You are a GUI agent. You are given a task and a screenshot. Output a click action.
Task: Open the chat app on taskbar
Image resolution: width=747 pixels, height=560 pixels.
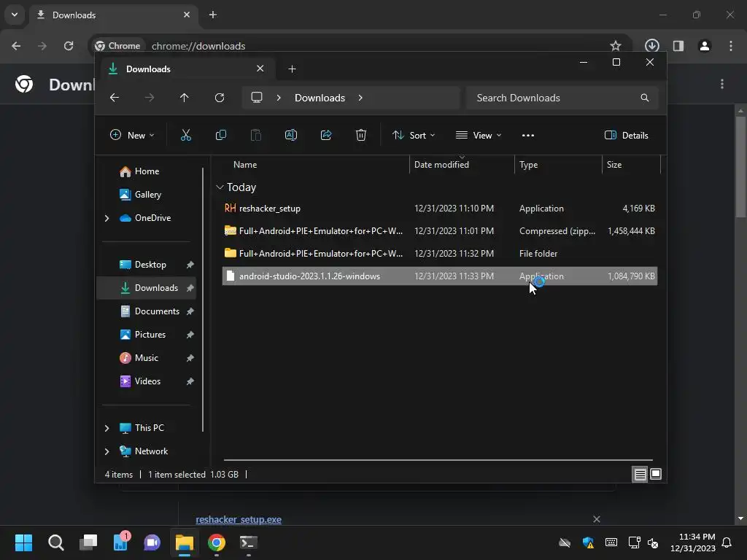152,542
